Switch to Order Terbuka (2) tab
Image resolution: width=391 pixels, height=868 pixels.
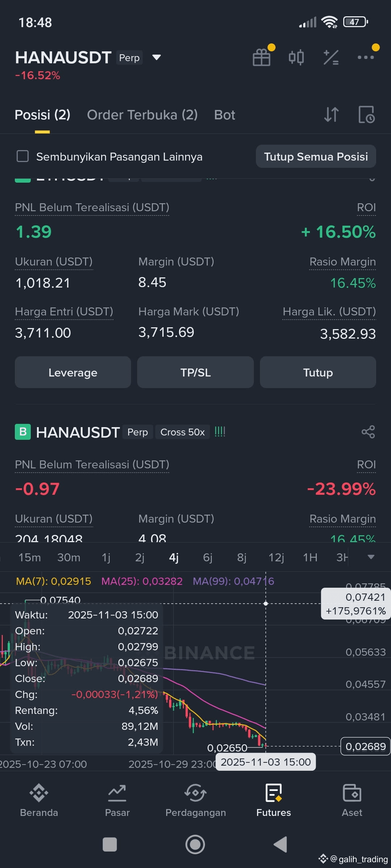tap(142, 115)
